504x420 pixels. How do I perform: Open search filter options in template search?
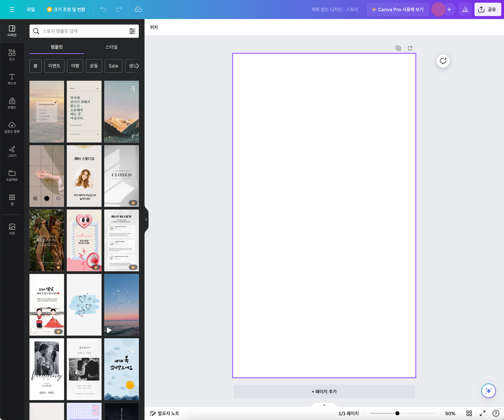tap(132, 31)
